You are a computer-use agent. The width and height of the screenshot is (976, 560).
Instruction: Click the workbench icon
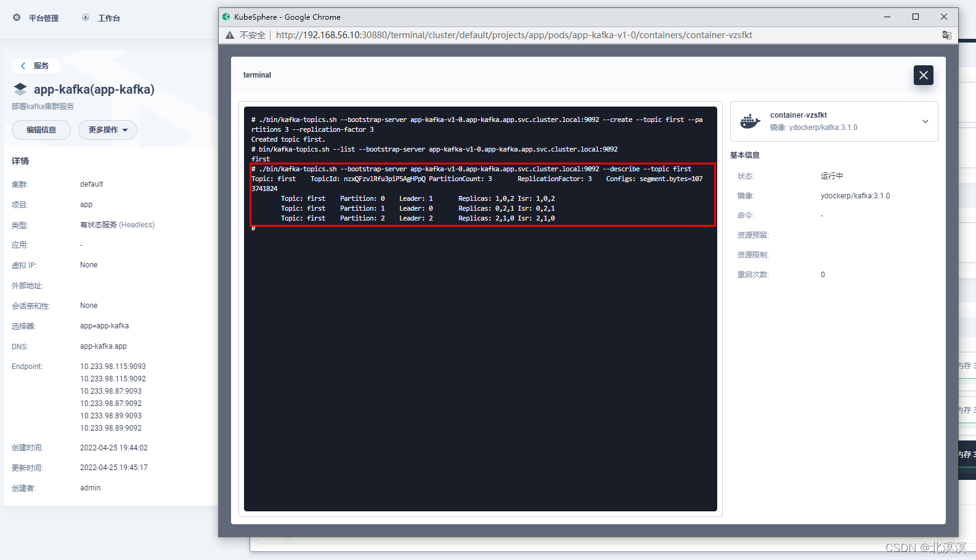[x=86, y=18]
